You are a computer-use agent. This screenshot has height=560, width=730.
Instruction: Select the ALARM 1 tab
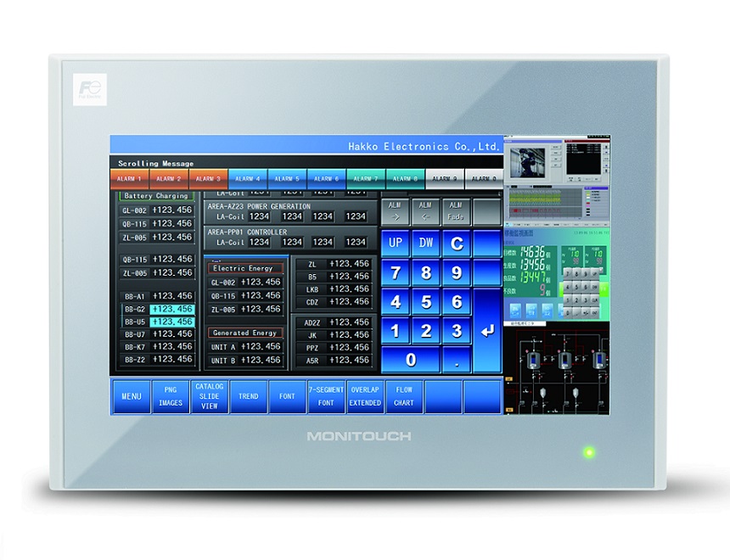pyautogui.click(x=129, y=179)
